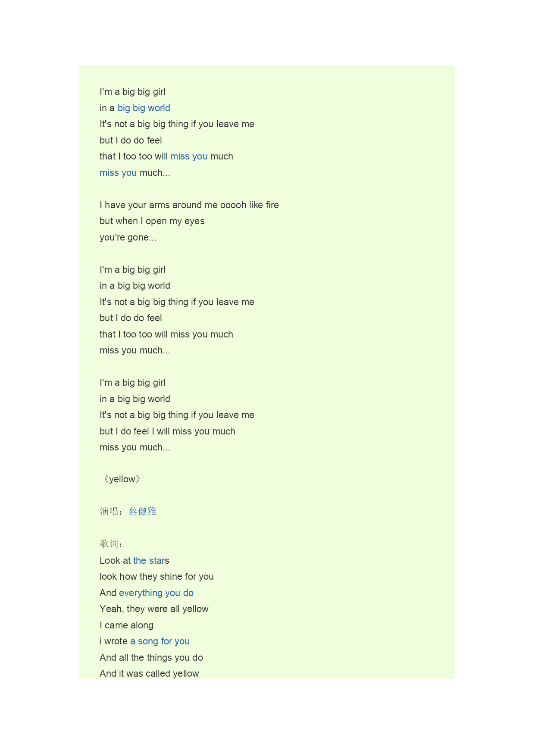Click the 《yellow》 song title
The image size is (535, 756).
pyautogui.click(x=122, y=479)
